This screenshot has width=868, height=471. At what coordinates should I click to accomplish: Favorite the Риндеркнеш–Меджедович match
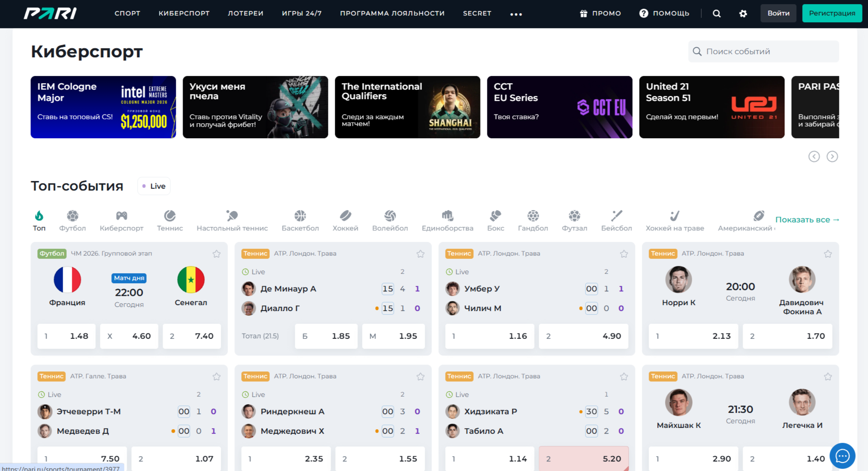coord(421,376)
